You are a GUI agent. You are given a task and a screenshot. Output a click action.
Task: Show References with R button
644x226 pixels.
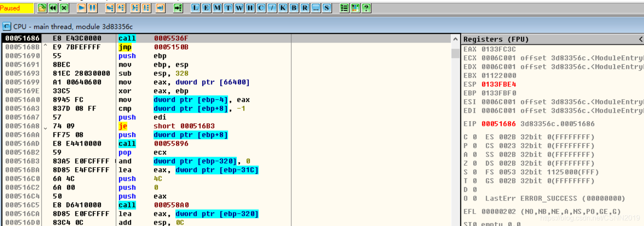pos(305,8)
